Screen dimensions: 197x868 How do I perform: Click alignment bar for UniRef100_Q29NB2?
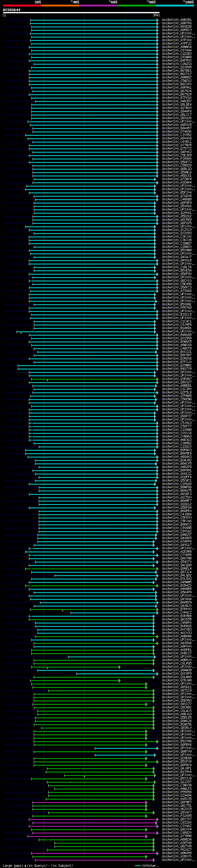pos(88,365)
